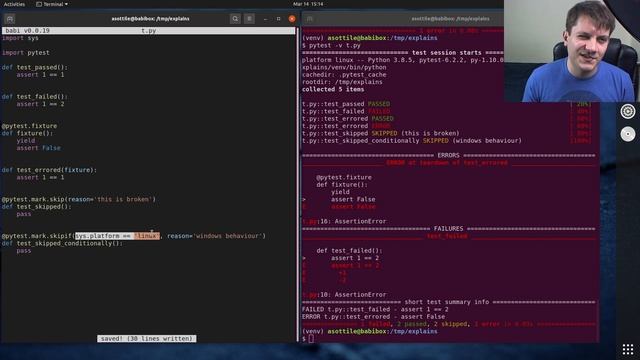Minimize the left terminal window

tap(265, 19)
